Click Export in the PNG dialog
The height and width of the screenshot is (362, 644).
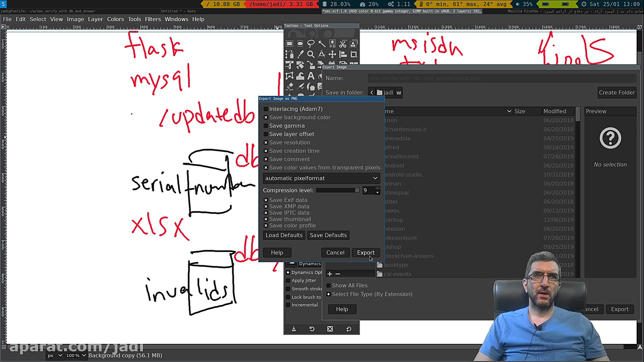(366, 253)
